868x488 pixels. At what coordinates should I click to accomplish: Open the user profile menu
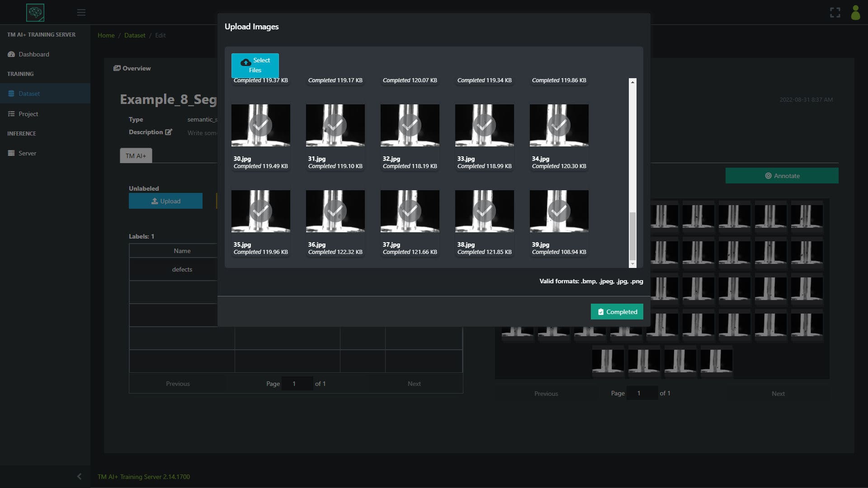click(856, 13)
